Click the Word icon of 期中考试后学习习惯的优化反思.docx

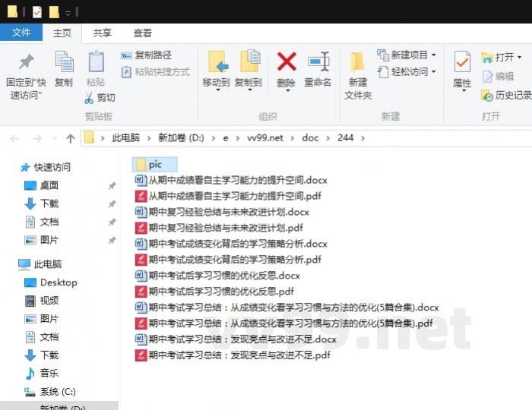(x=141, y=276)
